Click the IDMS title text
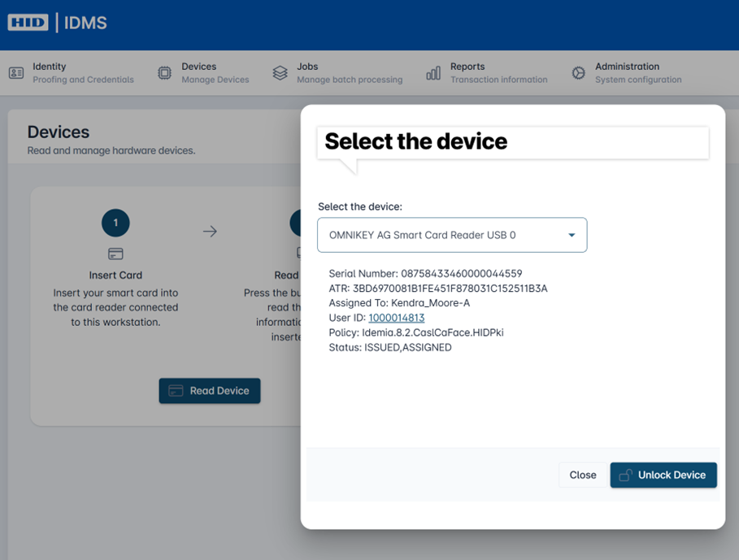739x560 pixels. pos(85,23)
